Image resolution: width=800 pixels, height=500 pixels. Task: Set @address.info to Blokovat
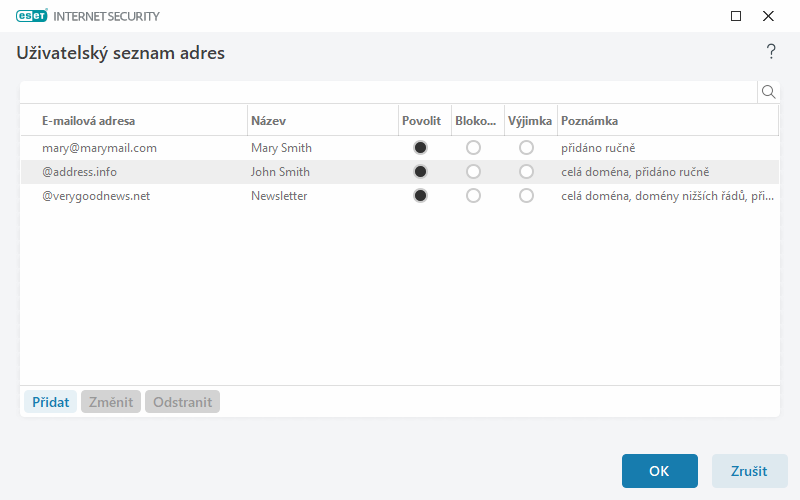474,172
